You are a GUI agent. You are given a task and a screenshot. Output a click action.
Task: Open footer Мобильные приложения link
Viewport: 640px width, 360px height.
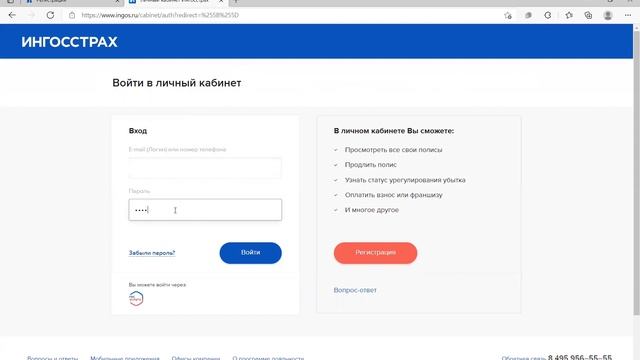point(125,358)
